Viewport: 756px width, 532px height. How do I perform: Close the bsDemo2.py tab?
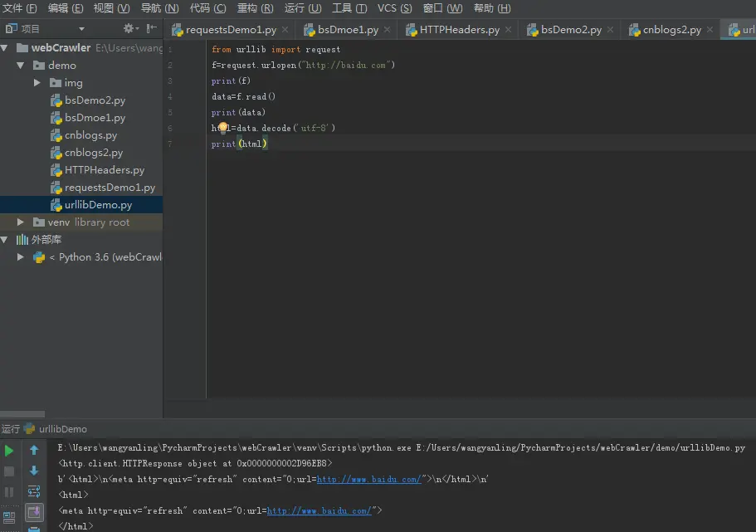[611, 29]
